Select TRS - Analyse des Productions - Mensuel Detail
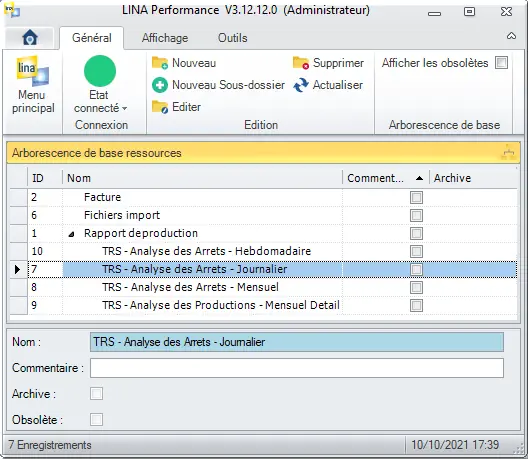The width and height of the screenshot is (528, 459). (x=263, y=305)
